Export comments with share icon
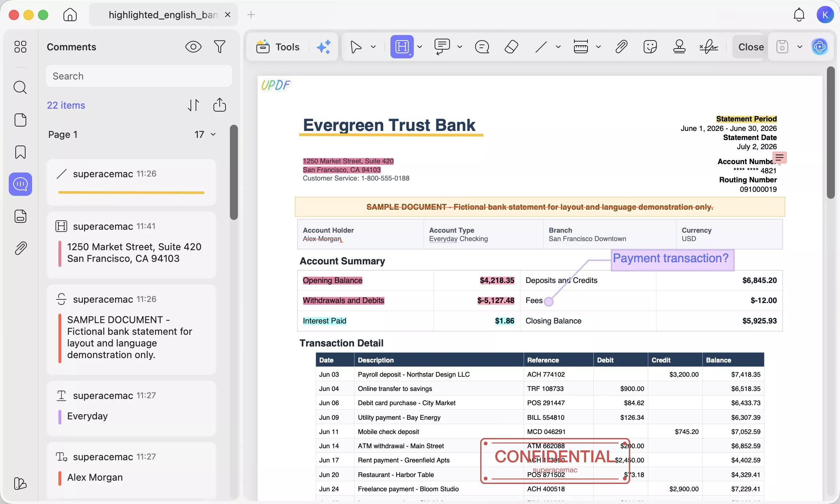The image size is (840, 504). pyautogui.click(x=220, y=105)
